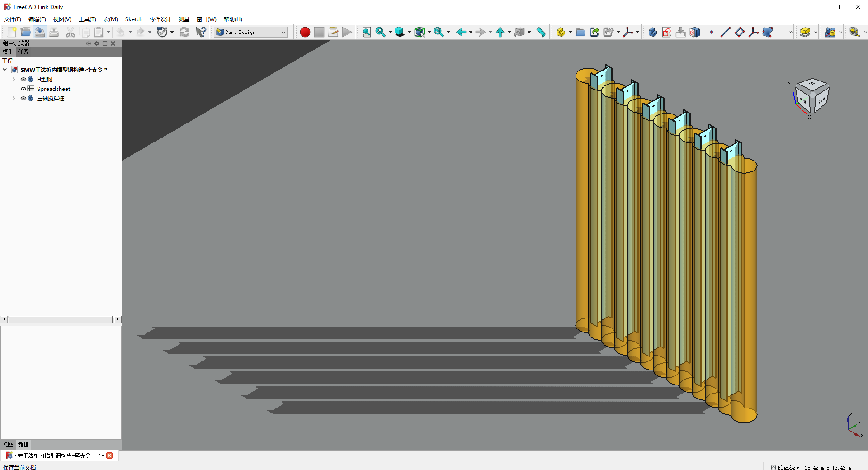Switch to the 视图 property tab

[8, 445]
